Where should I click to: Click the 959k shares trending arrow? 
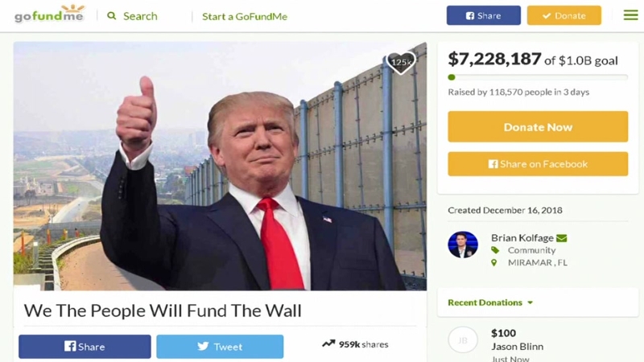[x=328, y=343]
